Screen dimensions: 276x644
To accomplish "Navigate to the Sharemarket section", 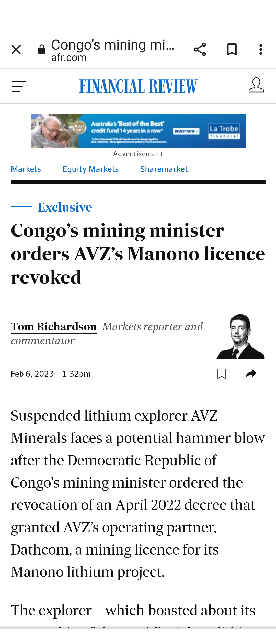I will click(x=164, y=169).
